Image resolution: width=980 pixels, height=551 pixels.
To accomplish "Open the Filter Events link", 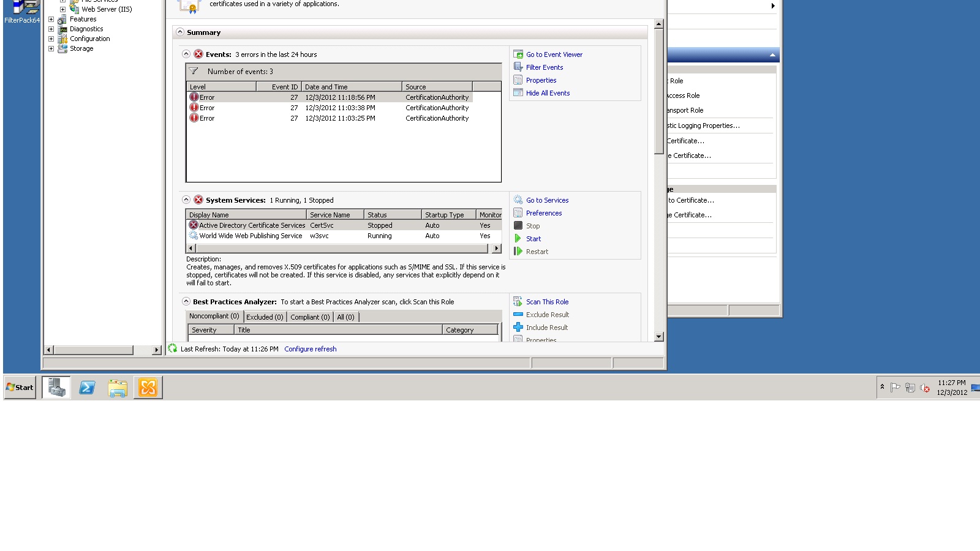I will tap(545, 67).
